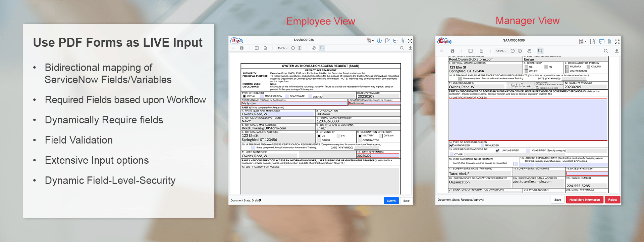Open PDF document dropdown in Employee View header
644x242 pixels.
[x=370, y=41]
